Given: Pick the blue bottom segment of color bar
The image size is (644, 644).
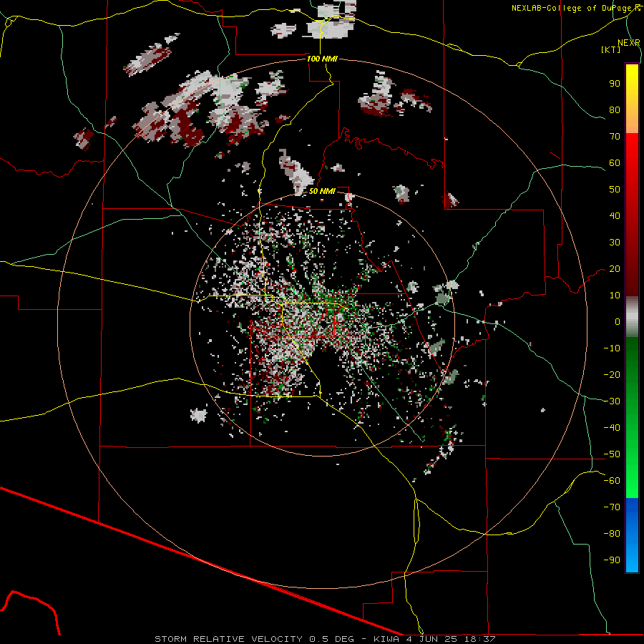Looking at the screenshot, I should [x=632, y=535].
